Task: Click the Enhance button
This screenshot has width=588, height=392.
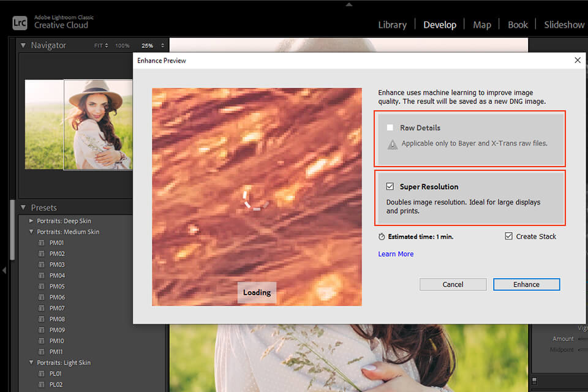Action: (x=527, y=284)
